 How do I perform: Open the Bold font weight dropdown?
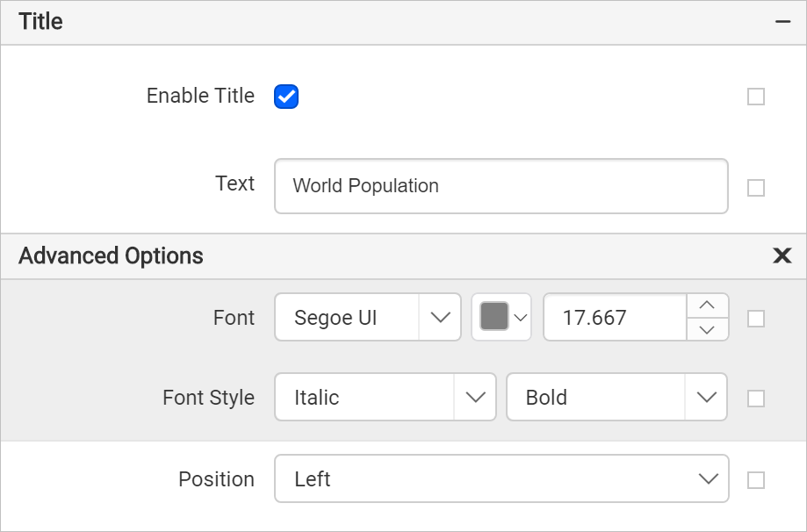[706, 398]
